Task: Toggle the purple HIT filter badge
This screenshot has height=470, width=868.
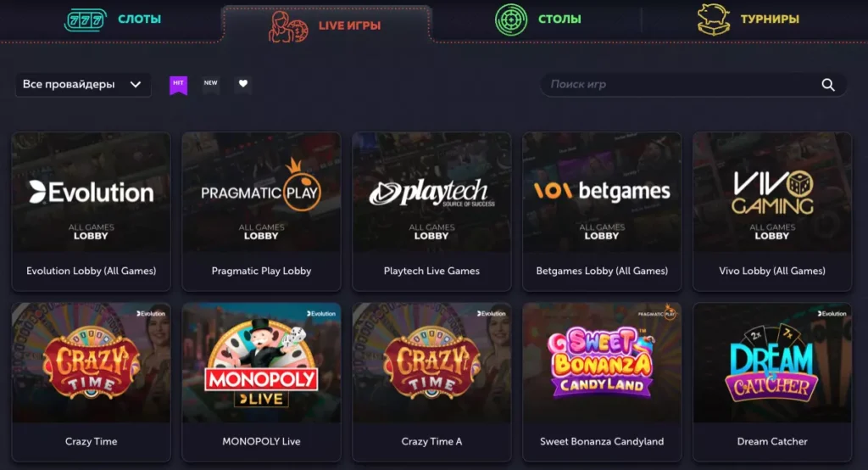Action: coord(178,85)
